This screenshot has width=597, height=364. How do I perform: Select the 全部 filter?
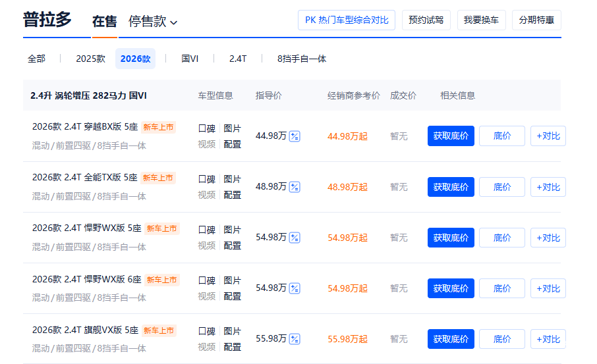pyautogui.click(x=36, y=59)
